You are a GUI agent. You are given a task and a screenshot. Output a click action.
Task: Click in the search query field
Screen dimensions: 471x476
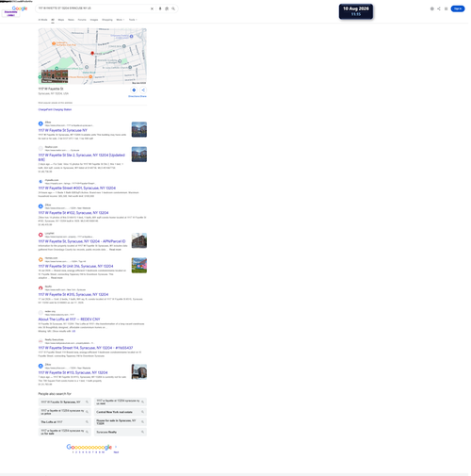(92, 8)
